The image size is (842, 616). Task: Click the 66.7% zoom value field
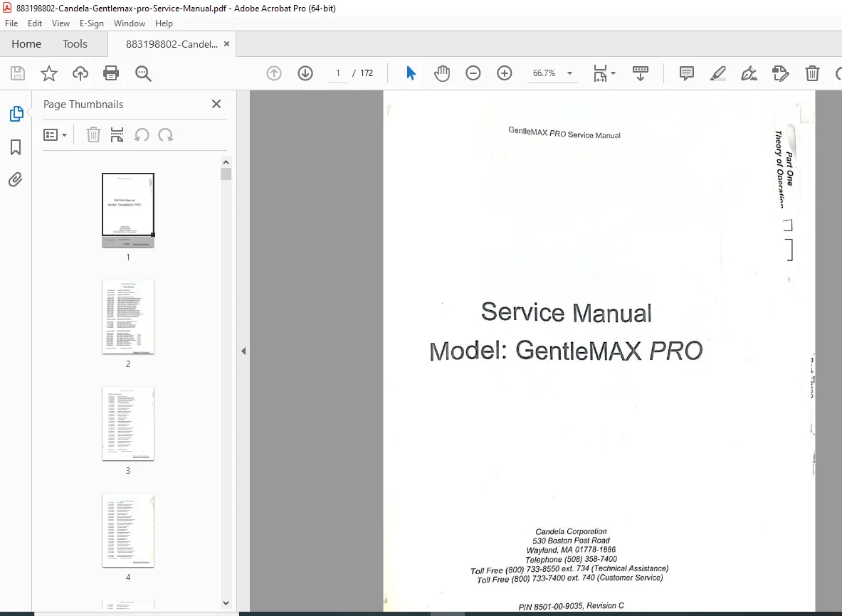[x=544, y=73]
